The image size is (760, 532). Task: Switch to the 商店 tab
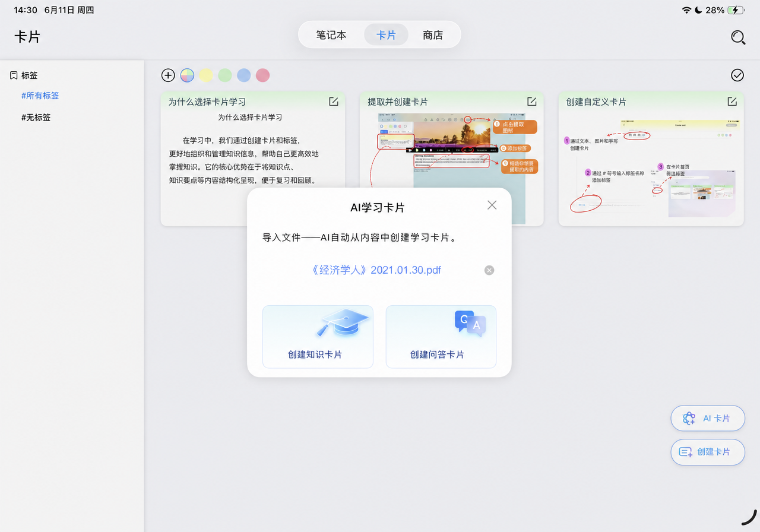(x=433, y=35)
